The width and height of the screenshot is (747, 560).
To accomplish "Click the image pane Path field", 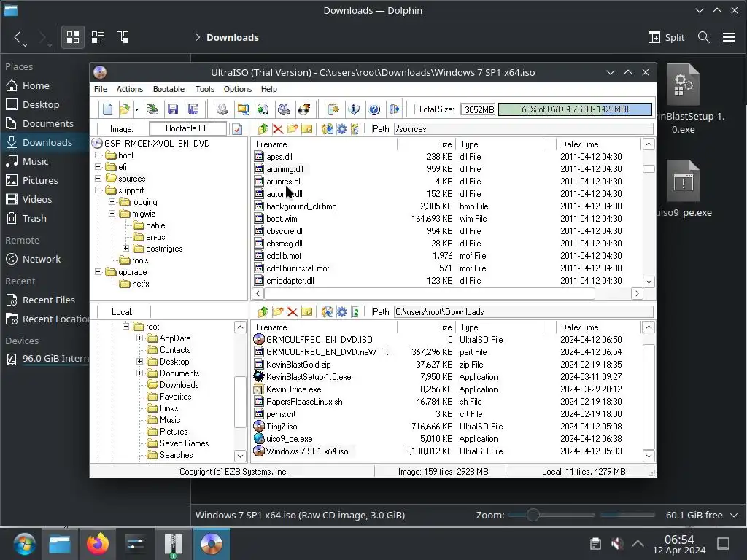I will click(x=523, y=129).
